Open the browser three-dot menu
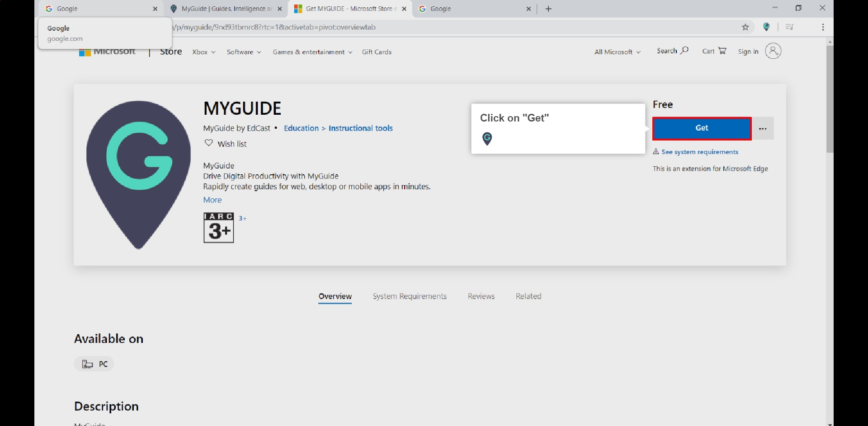 click(823, 27)
